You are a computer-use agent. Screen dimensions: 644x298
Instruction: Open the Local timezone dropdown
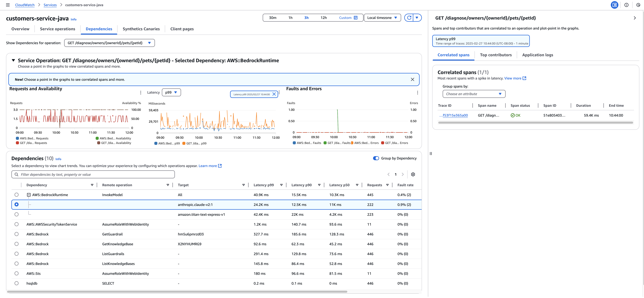coord(382,18)
